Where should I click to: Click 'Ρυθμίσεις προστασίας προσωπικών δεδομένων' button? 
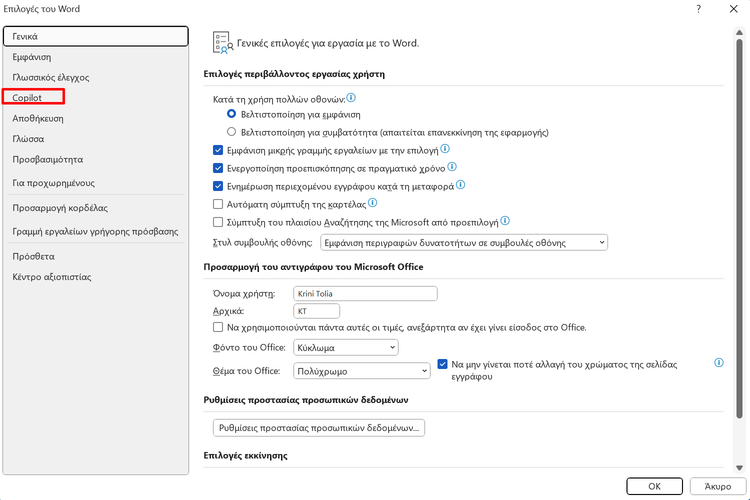pyautogui.click(x=320, y=428)
